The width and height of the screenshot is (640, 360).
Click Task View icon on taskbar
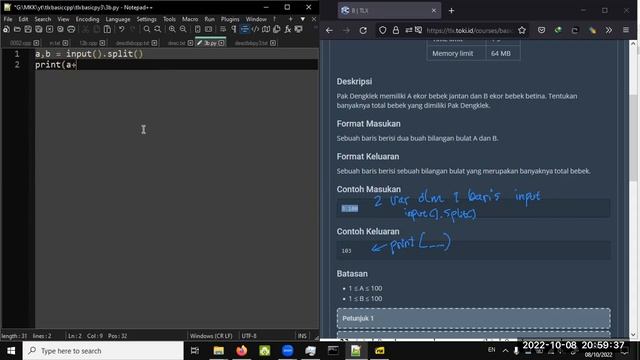[x=195, y=351]
